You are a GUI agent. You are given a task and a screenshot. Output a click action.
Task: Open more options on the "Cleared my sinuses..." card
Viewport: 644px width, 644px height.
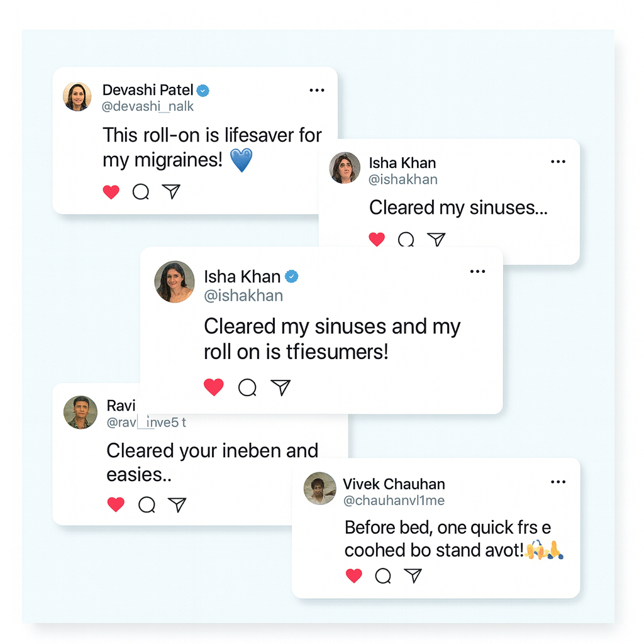(x=558, y=162)
